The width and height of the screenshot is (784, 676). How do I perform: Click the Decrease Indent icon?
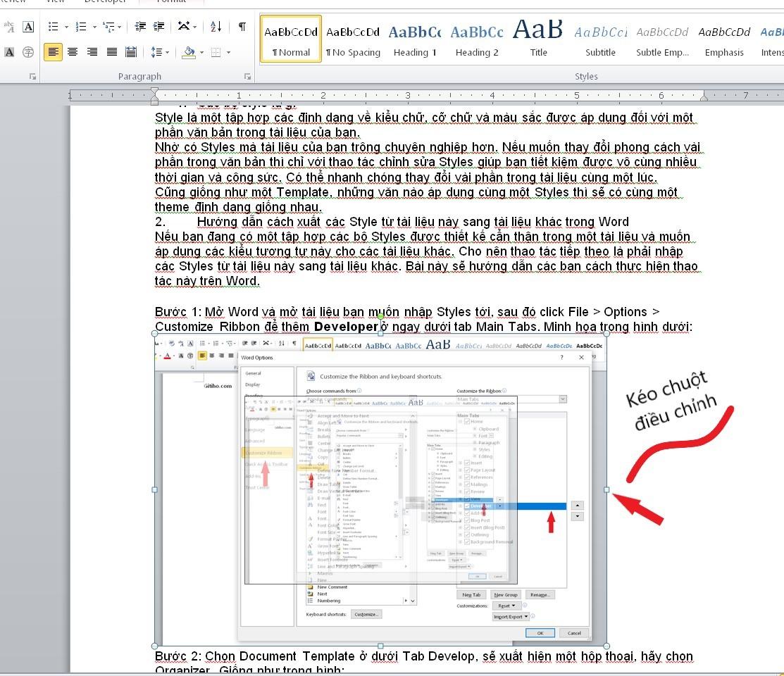click(x=140, y=27)
